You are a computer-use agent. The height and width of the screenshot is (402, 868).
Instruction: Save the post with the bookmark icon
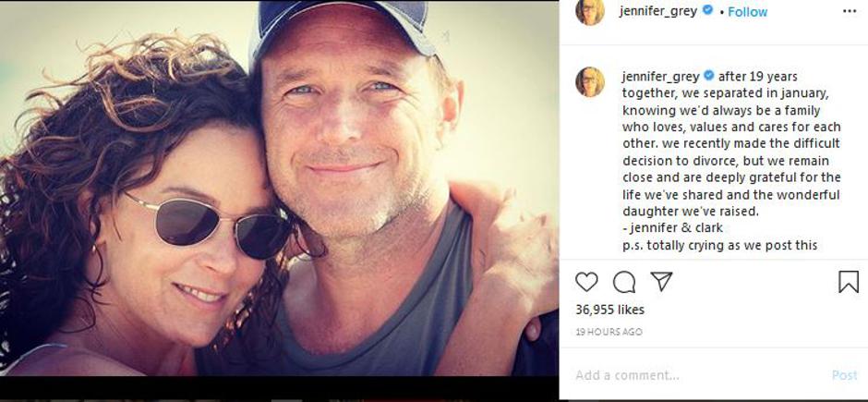click(848, 282)
